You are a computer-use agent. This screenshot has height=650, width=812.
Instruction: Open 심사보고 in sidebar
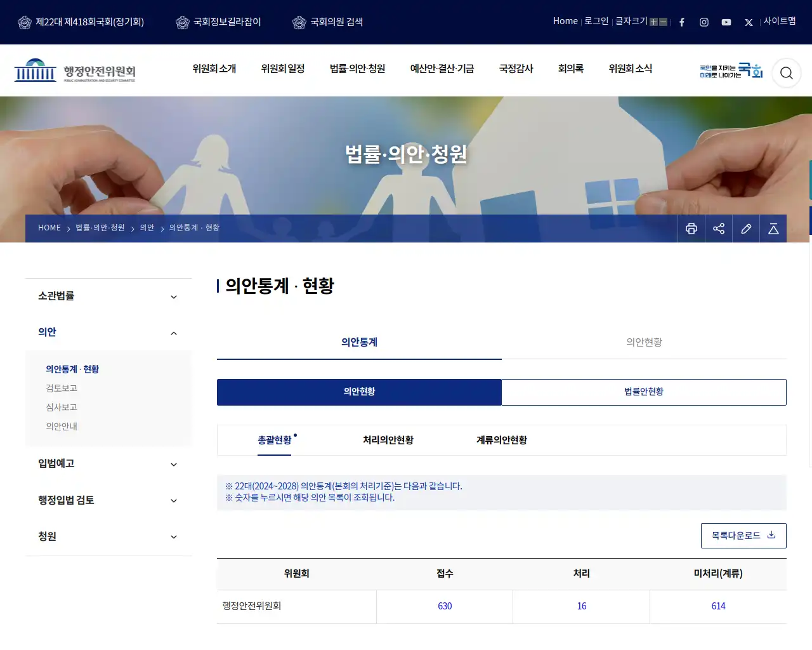pos(62,408)
